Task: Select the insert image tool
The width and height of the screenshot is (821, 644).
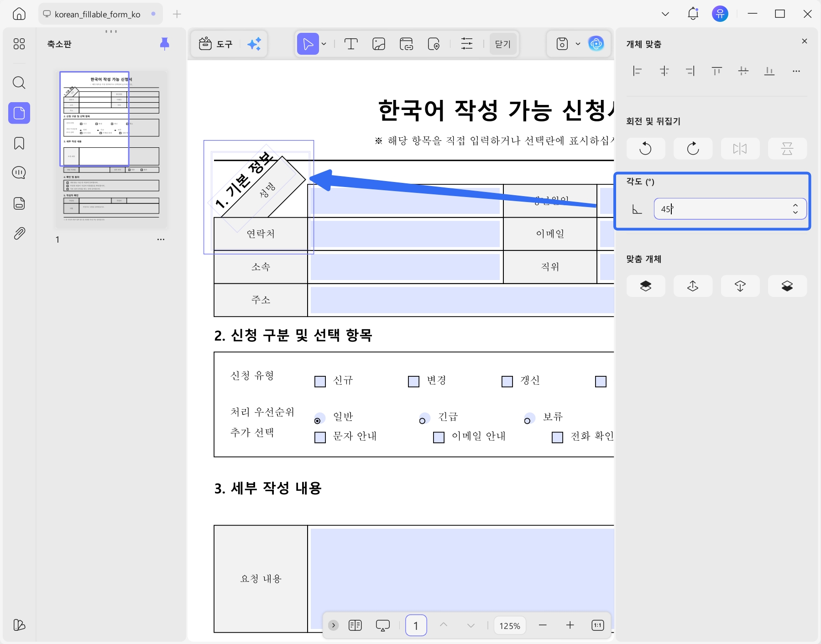Action: click(379, 44)
